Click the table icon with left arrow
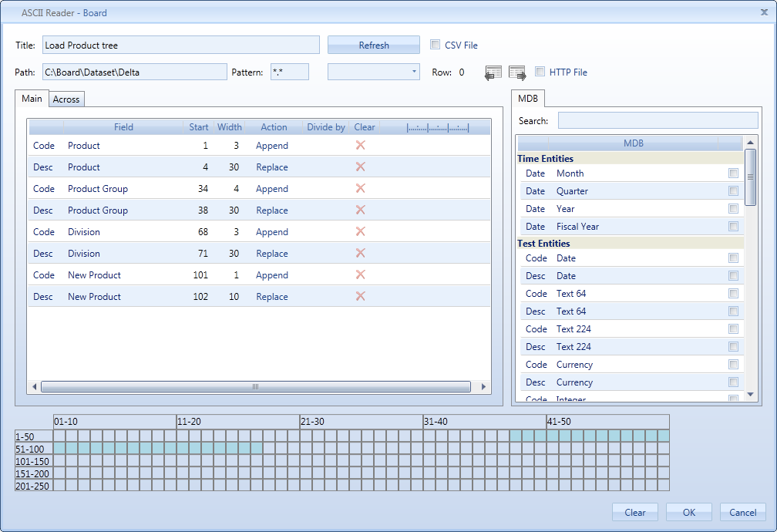777x532 pixels. [x=493, y=73]
